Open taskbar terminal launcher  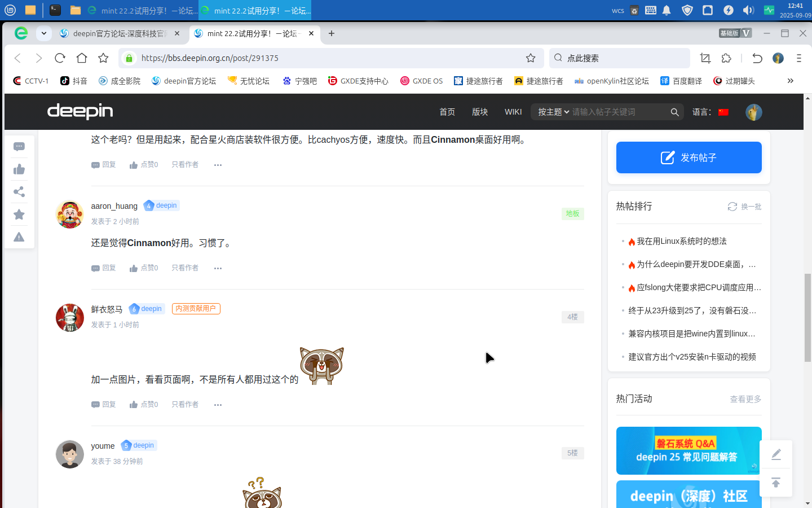(x=55, y=10)
